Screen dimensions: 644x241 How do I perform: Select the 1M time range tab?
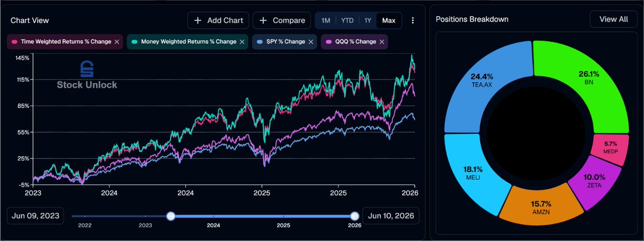(x=326, y=20)
